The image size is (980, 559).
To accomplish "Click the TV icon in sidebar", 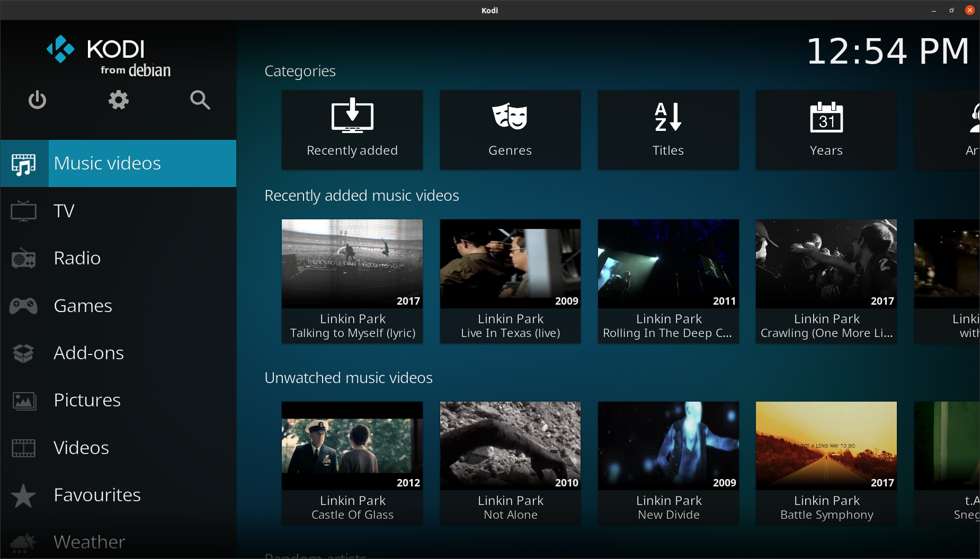I will (x=24, y=211).
